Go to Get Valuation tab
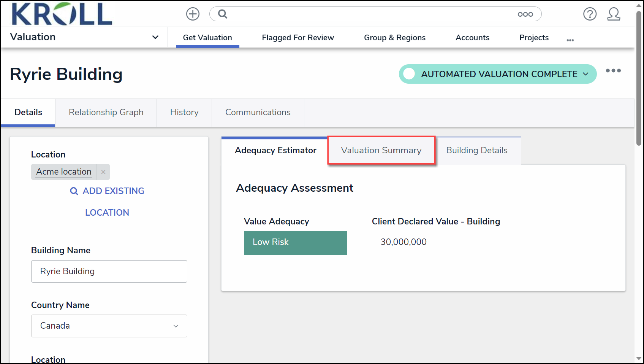 (x=207, y=38)
